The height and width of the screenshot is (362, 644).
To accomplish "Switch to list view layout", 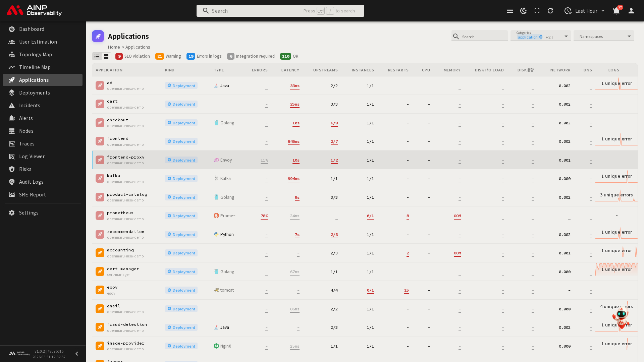I will coord(97,56).
